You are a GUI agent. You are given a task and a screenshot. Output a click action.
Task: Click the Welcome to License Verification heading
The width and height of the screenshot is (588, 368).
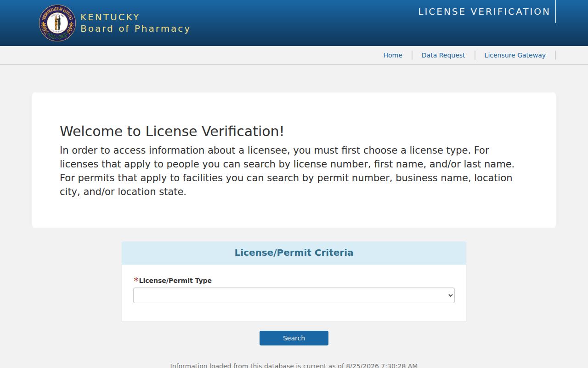(x=172, y=131)
